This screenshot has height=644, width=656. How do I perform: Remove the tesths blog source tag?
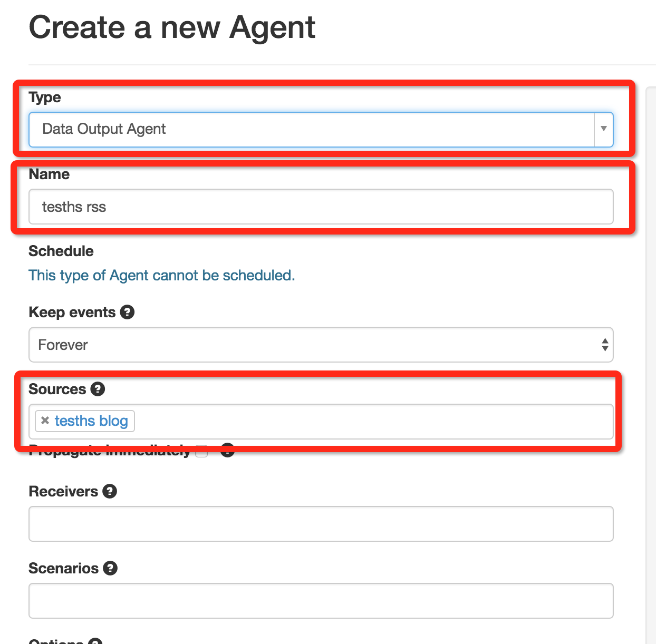coord(45,421)
